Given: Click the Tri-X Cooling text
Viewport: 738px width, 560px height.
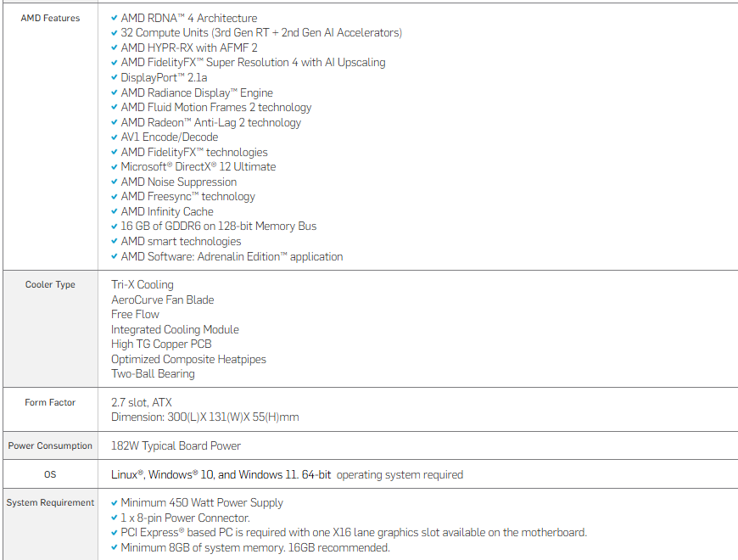Looking at the screenshot, I should pos(142,285).
